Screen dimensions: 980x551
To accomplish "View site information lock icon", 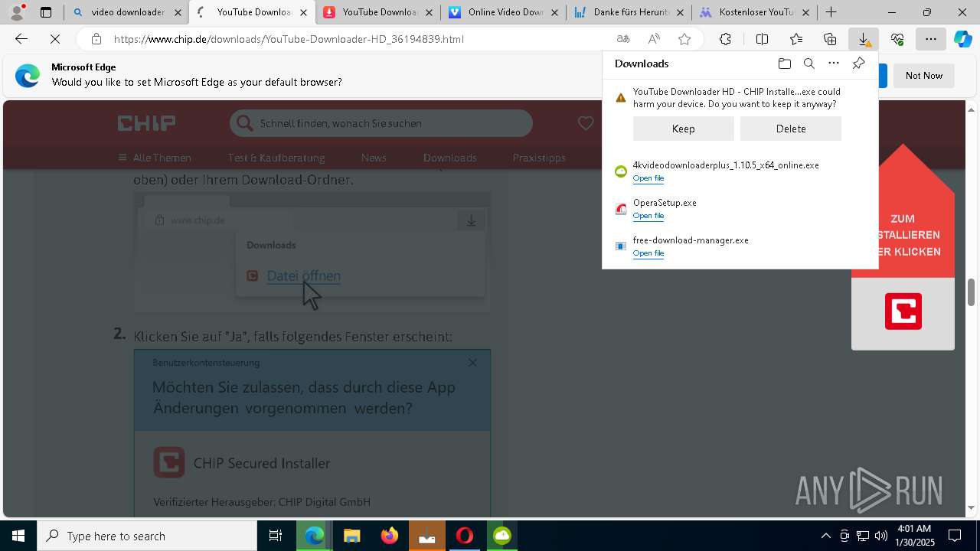I will pyautogui.click(x=96, y=39).
